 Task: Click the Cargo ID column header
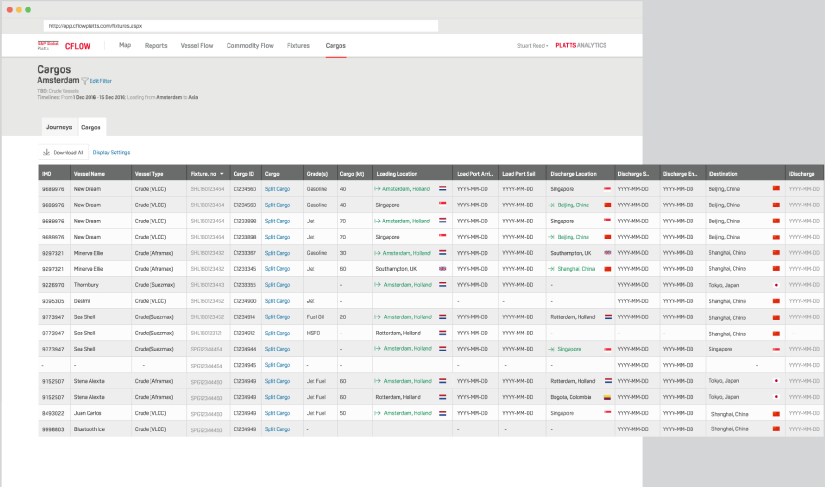coord(246,174)
